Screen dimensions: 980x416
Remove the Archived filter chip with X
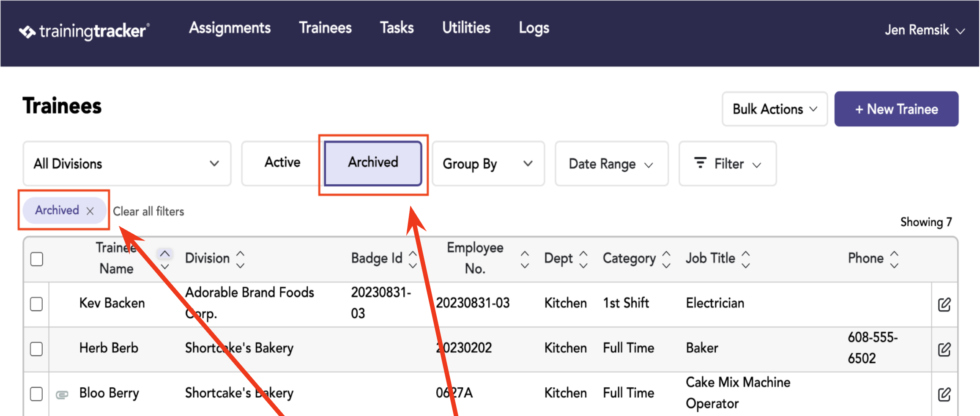(90, 211)
